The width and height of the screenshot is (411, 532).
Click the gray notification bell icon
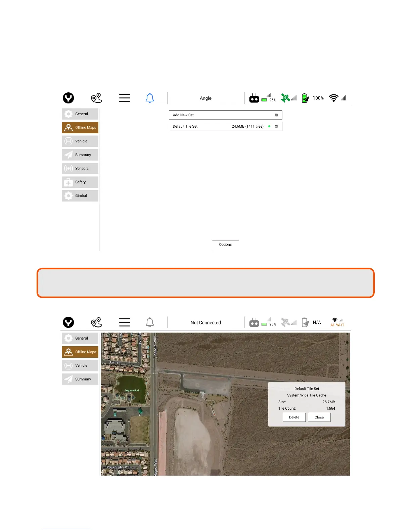click(150, 322)
